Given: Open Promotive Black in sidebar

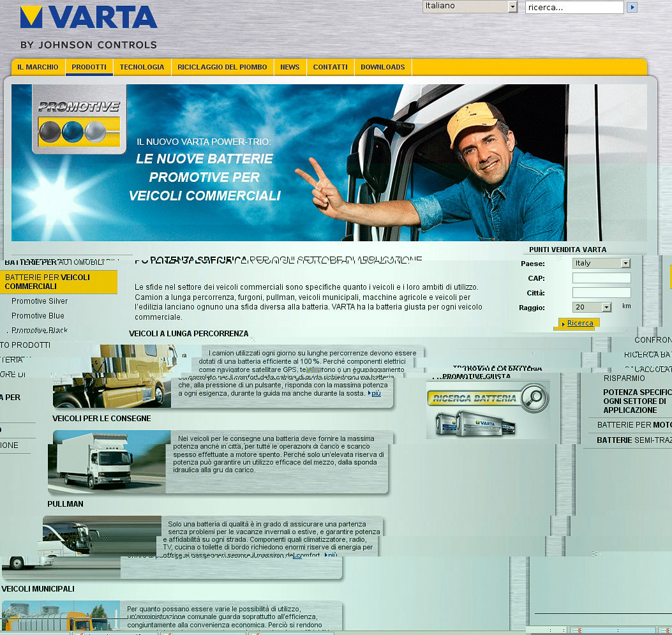Looking at the screenshot, I should coord(40,330).
